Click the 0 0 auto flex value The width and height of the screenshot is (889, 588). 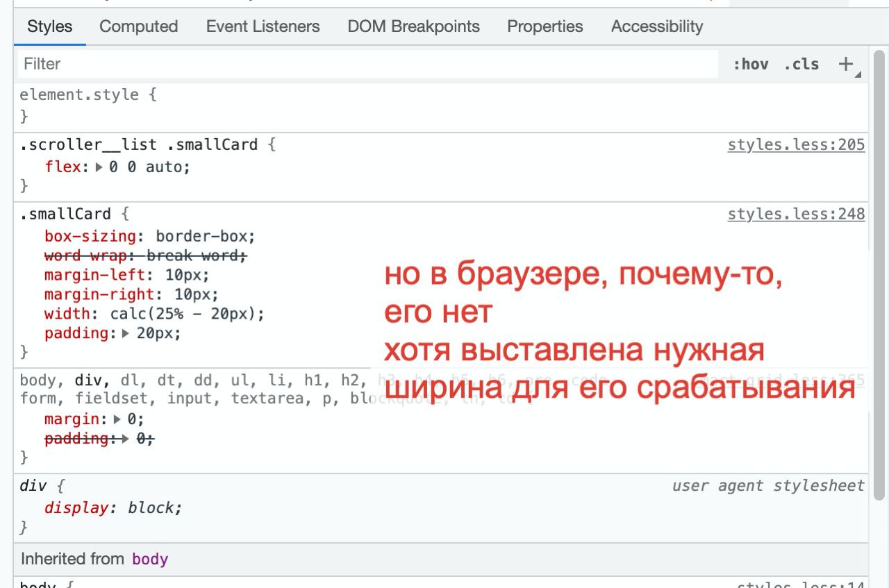tap(146, 167)
